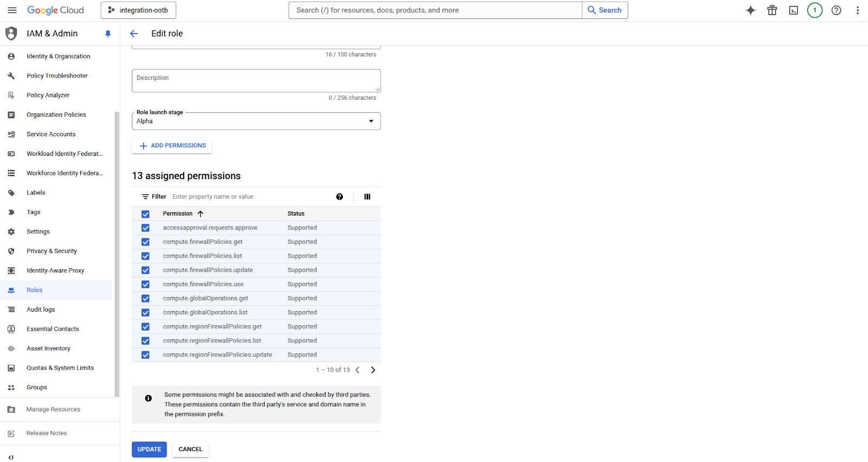Activate Cloud Shell terminal icon
Image resolution: width=868 pixels, height=462 pixels.
793,10
